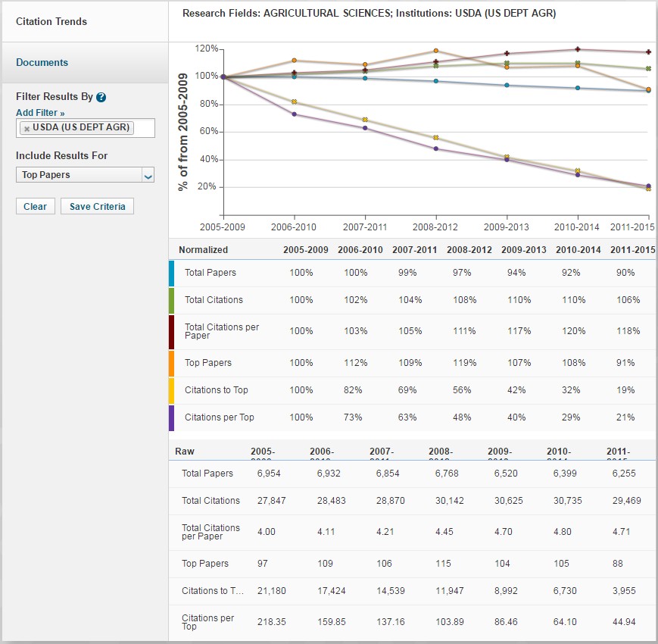The height and width of the screenshot is (644, 658).
Task: Click the Total Citations per Paper maroon swatch
Action: point(171,332)
